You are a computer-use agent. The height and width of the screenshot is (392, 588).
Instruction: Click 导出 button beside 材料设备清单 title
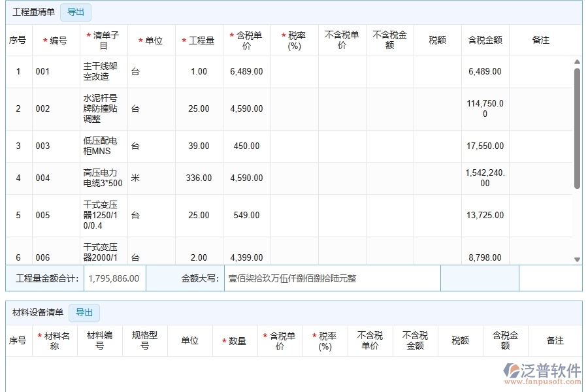84,312
